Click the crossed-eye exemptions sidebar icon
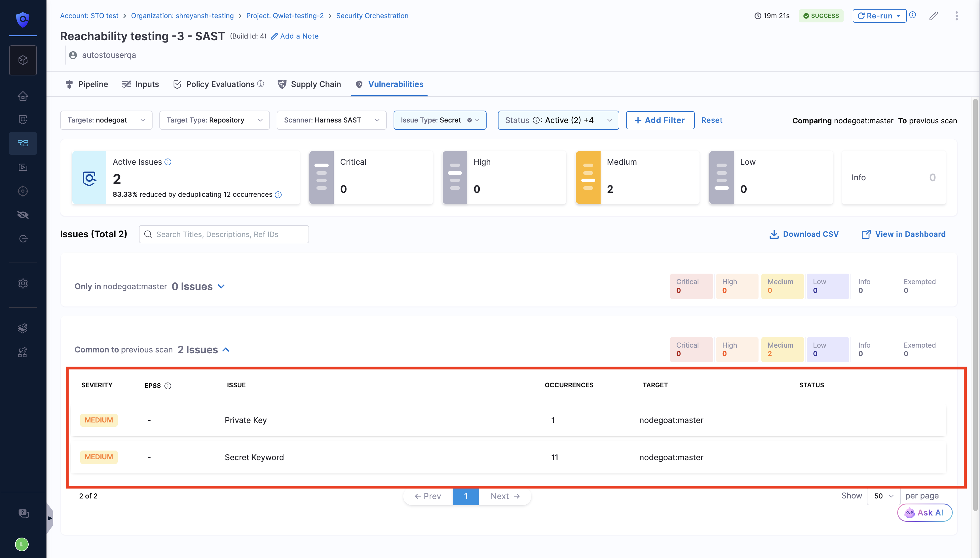The width and height of the screenshot is (980, 558). tap(23, 215)
